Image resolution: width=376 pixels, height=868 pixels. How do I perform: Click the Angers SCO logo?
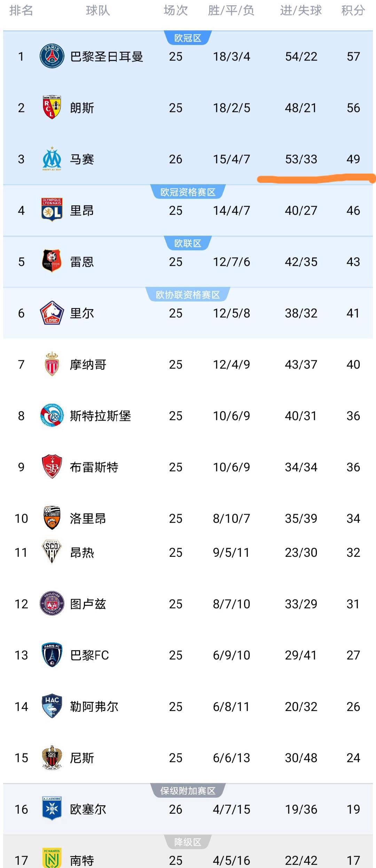tap(52, 552)
